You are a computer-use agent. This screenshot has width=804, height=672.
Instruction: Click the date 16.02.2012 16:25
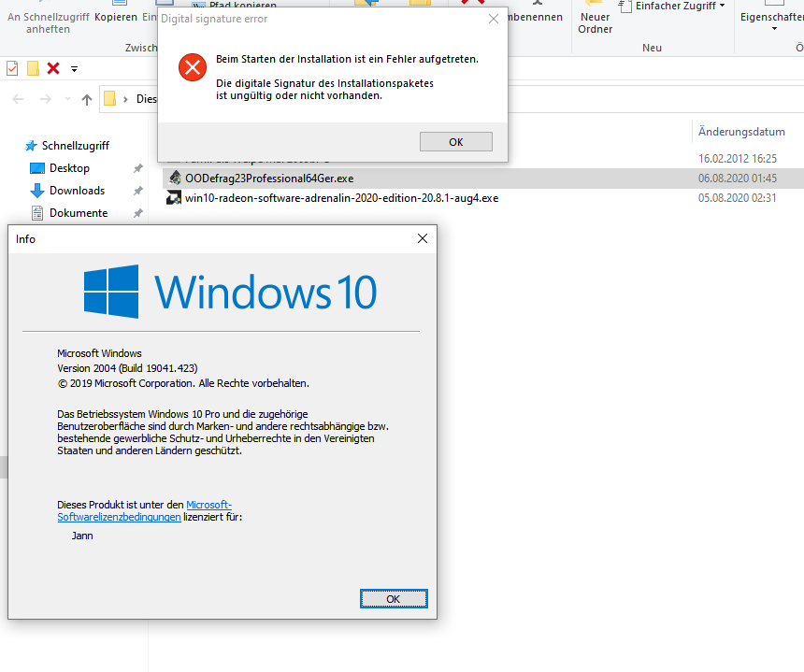[738, 158]
